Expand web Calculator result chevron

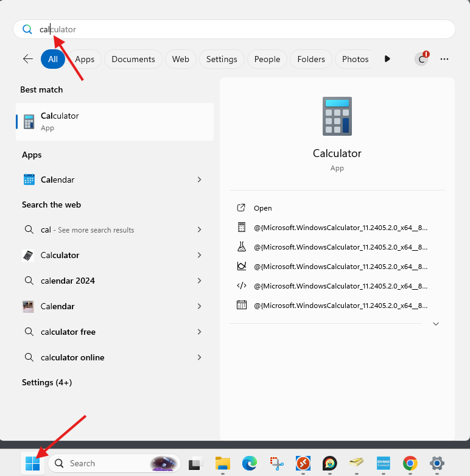coord(200,255)
